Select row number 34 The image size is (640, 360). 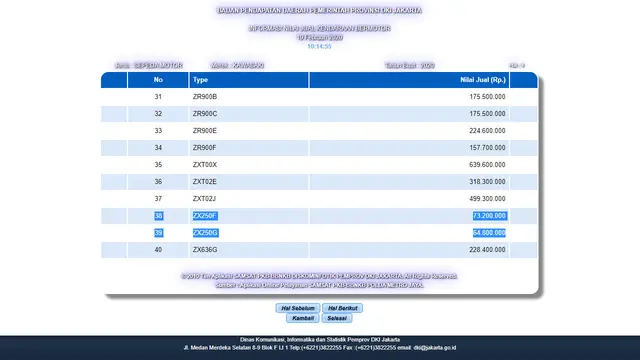(x=158, y=148)
